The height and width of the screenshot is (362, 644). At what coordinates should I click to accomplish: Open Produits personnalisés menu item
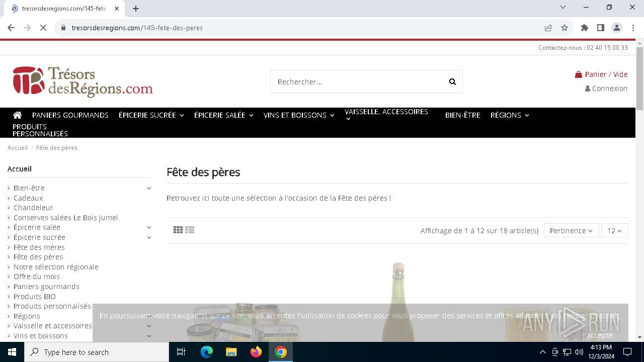40,130
